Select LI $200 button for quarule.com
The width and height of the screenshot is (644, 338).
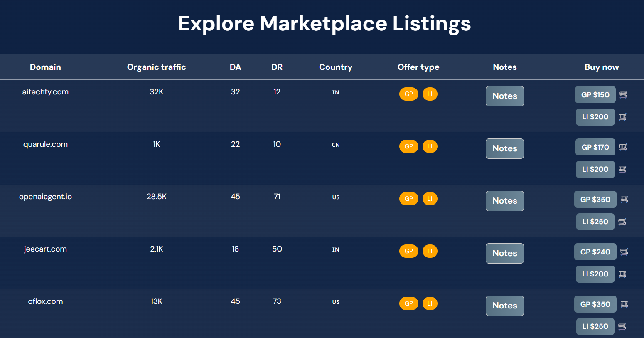595,169
